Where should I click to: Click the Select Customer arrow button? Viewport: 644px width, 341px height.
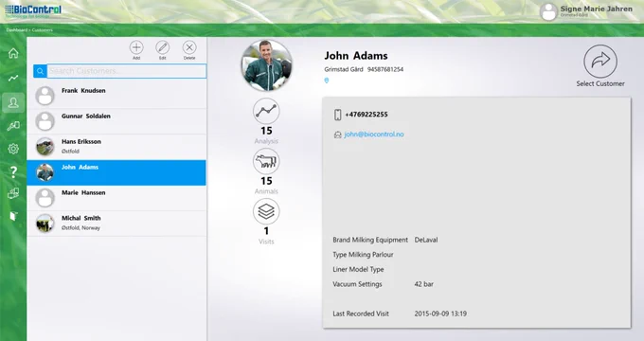tap(600, 62)
